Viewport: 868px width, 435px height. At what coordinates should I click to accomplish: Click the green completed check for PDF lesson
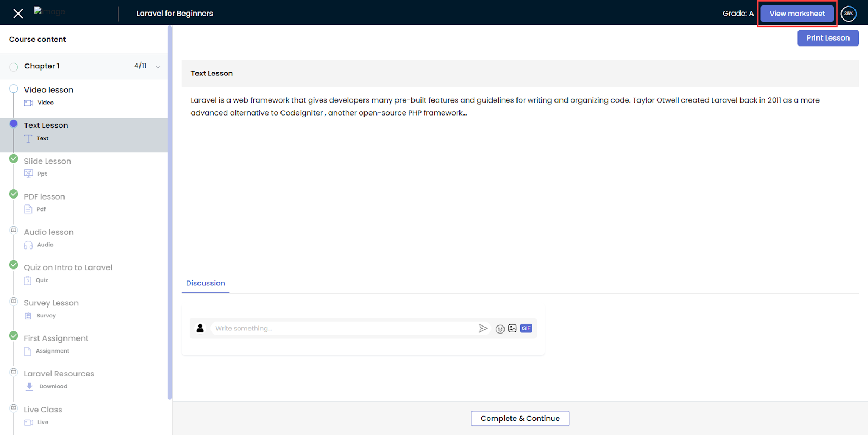(x=14, y=194)
